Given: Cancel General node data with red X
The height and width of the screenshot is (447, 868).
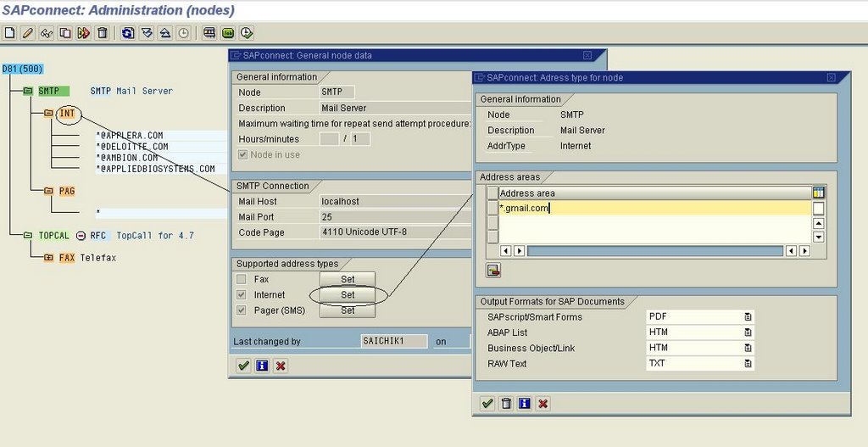Looking at the screenshot, I should point(281,366).
